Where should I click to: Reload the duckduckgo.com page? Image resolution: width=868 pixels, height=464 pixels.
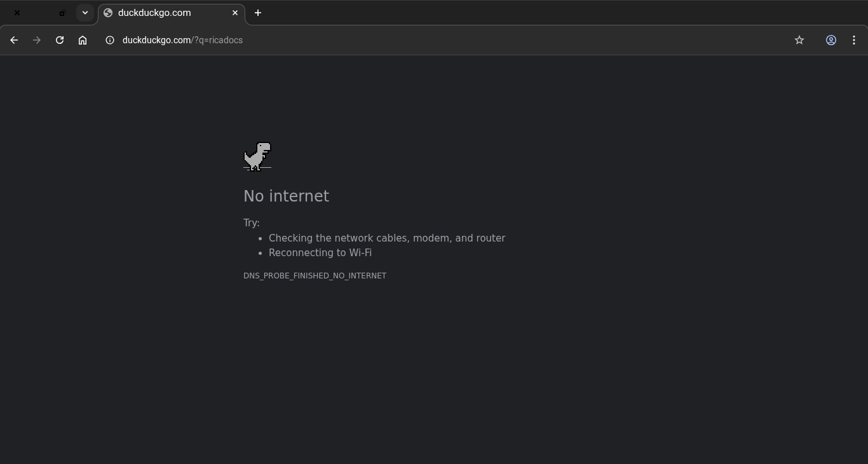(60, 40)
